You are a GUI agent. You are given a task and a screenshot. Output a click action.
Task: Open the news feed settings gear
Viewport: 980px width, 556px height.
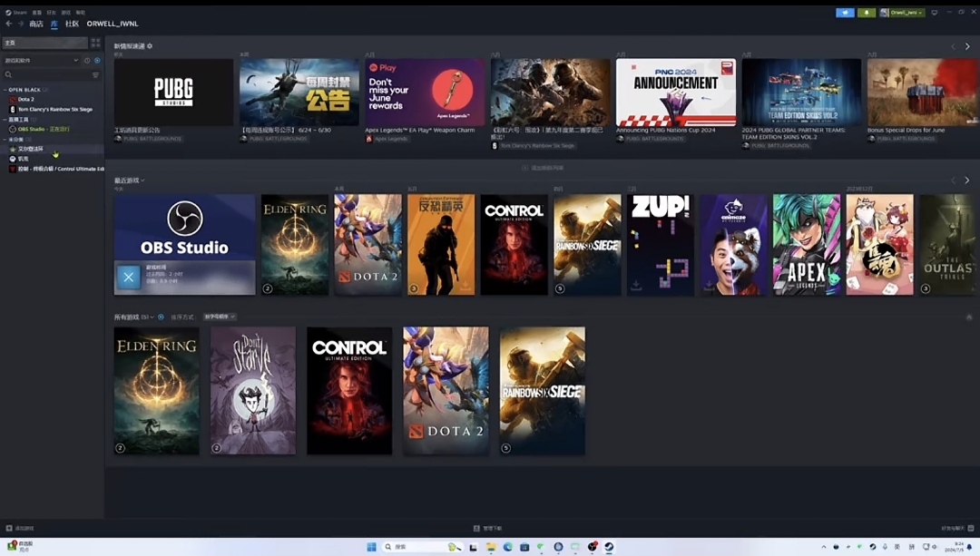point(150,46)
